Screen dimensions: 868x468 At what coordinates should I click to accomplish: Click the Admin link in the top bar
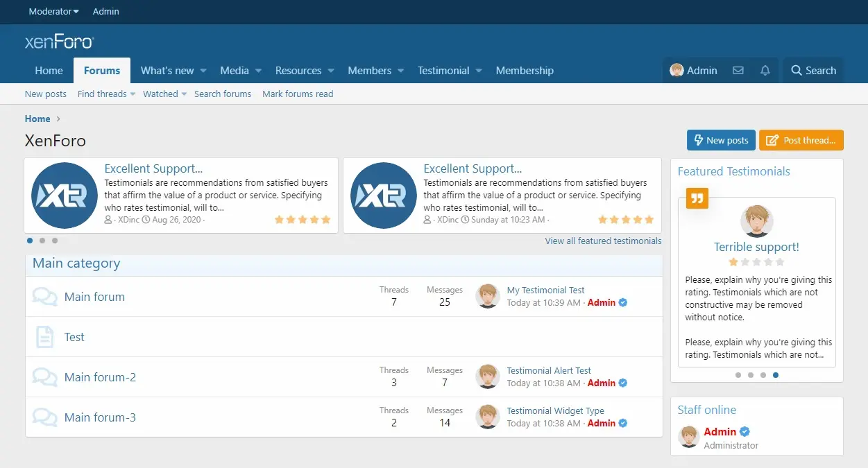coord(106,11)
